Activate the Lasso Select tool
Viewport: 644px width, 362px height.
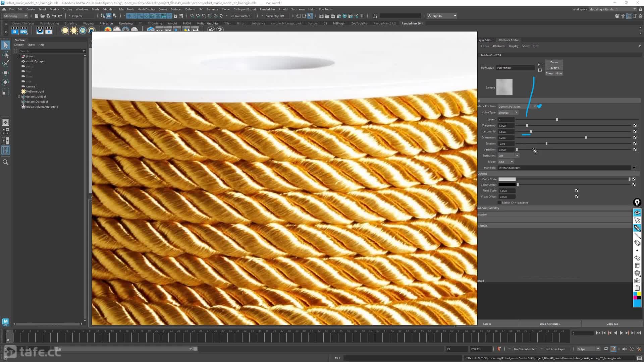point(6,54)
